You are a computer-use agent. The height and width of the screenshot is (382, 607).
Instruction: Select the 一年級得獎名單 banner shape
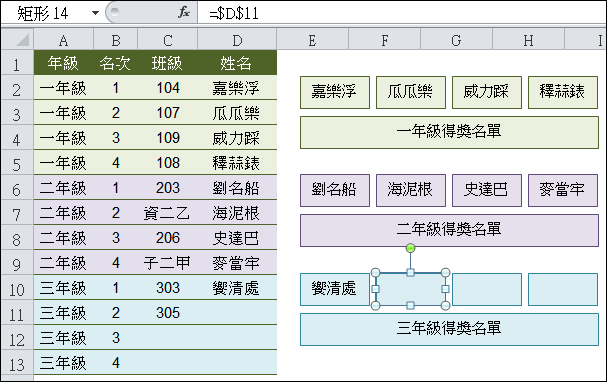(449, 132)
